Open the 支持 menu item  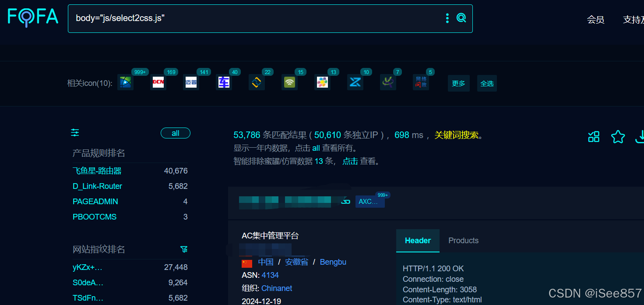coord(633,20)
